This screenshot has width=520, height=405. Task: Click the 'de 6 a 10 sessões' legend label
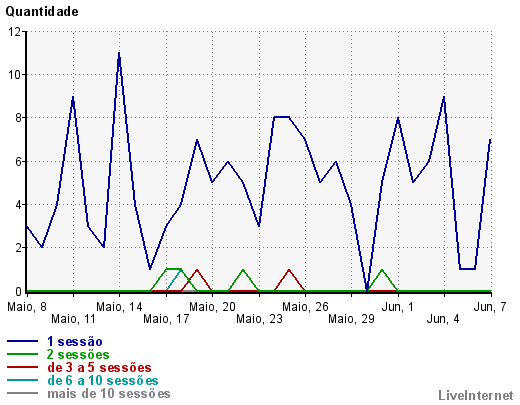coord(103,380)
